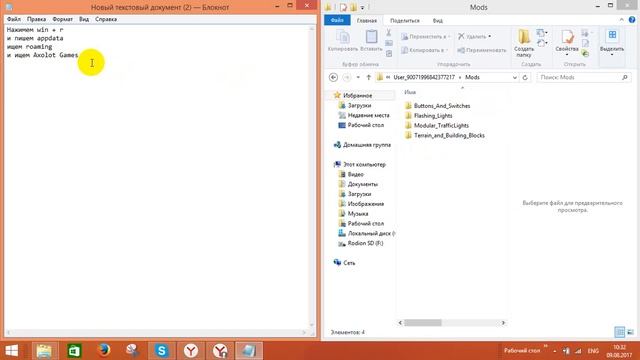The image size is (640, 360).
Task: Collapse the Explorer ribbon with the chevron
Action: tap(621, 20)
